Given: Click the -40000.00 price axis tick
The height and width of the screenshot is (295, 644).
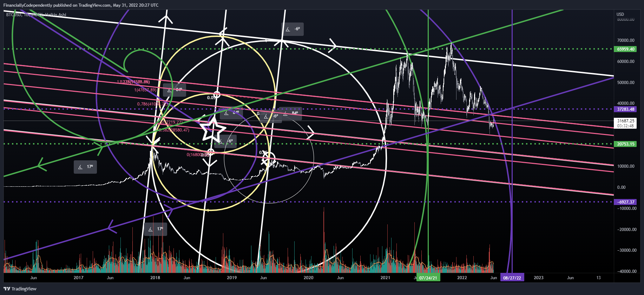Looking at the screenshot, I should click(627, 271).
